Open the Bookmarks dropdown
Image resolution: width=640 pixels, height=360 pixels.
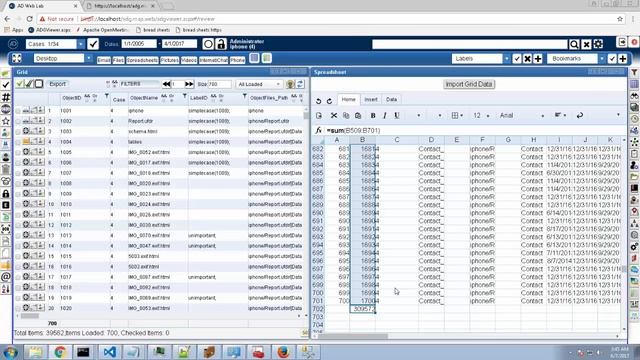click(x=602, y=59)
